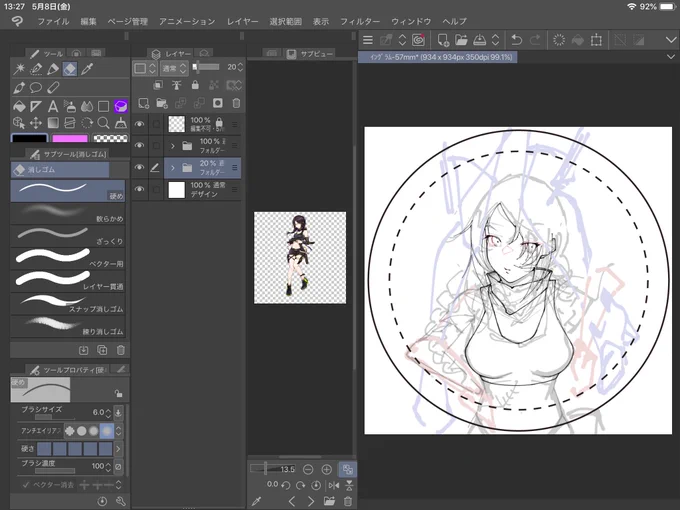
Task: Select the Move layer tool
Action: coord(36,123)
